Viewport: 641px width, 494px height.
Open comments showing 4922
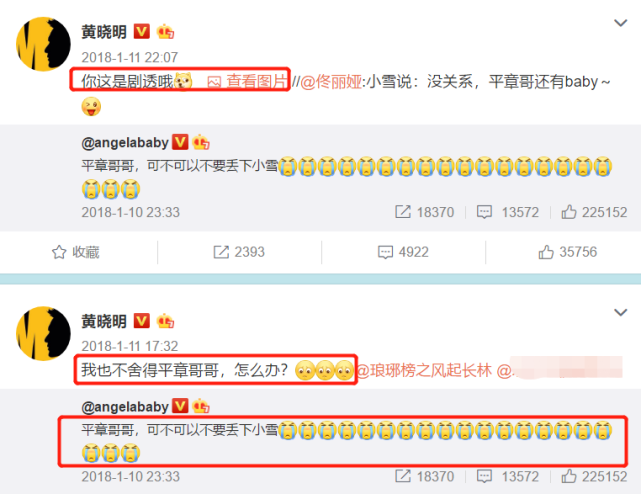[x=403, y=252]
